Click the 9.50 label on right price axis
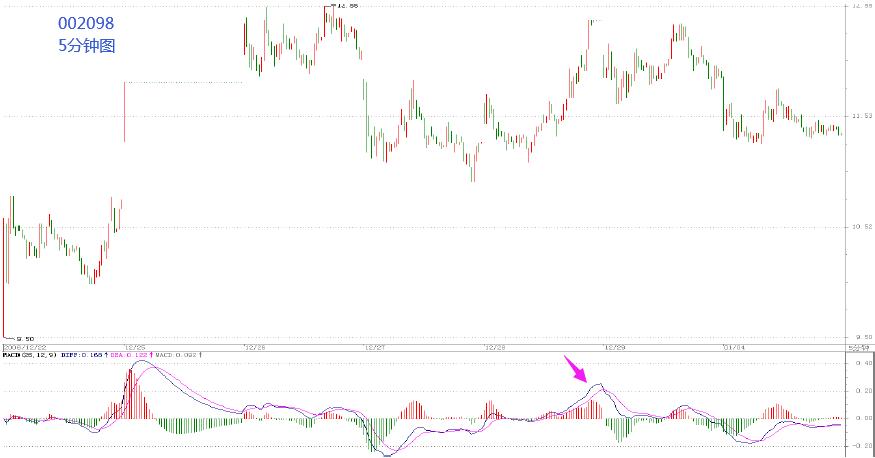 [862, 337]
